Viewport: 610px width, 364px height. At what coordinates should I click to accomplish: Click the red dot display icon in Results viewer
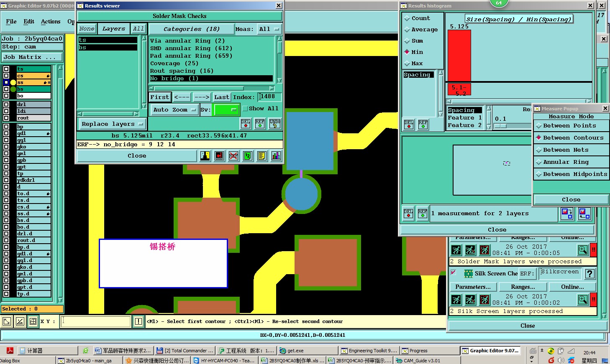219,156
